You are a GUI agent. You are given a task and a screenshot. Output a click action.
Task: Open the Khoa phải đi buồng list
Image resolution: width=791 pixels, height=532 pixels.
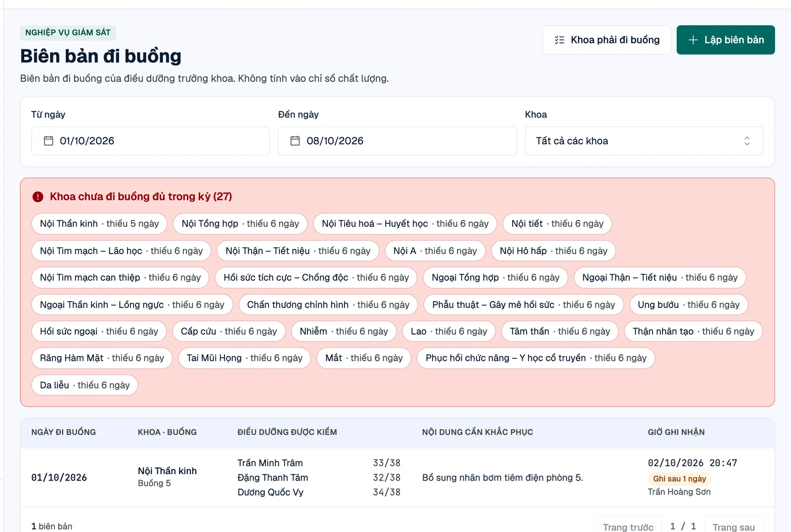[x=607, y=40]
